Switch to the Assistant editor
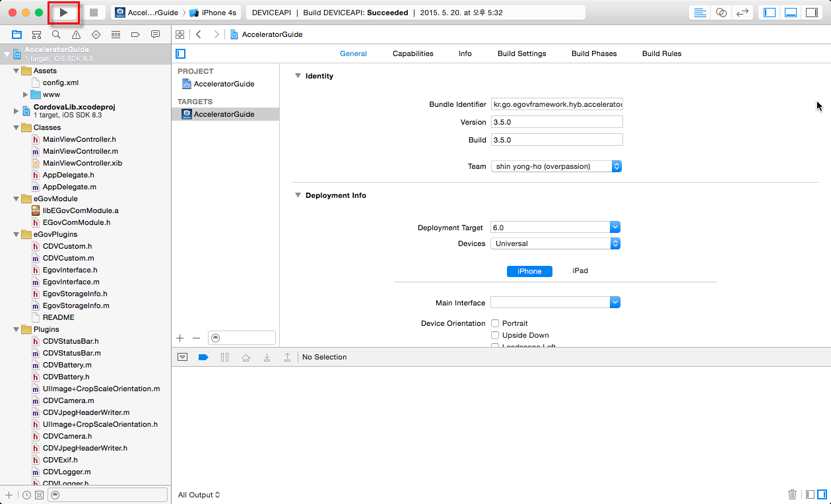 coord(721,13)
